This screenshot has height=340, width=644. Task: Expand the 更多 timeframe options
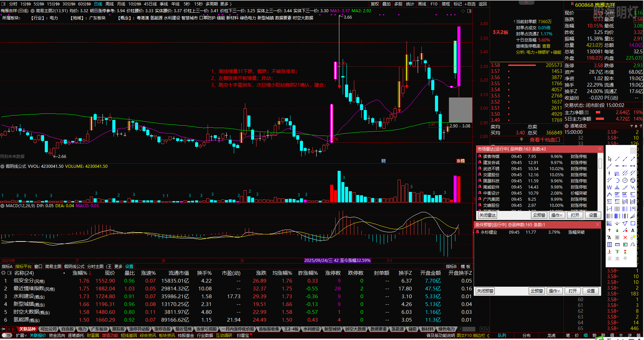226,4
